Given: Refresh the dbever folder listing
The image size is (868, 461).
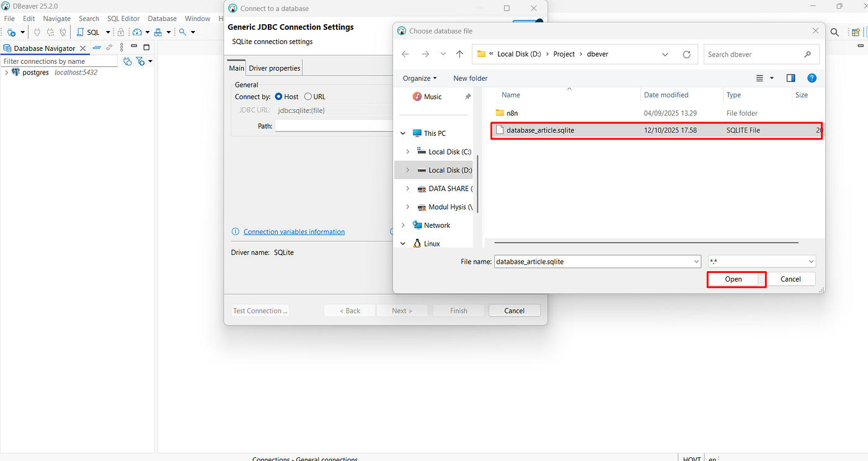Looking at the screenshot, I should [x=686, y=54].
